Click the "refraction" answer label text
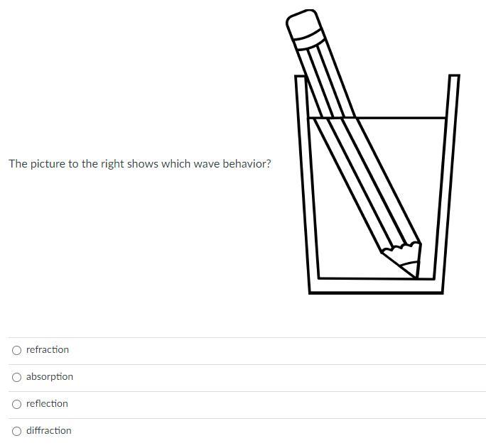 [48, 350]
